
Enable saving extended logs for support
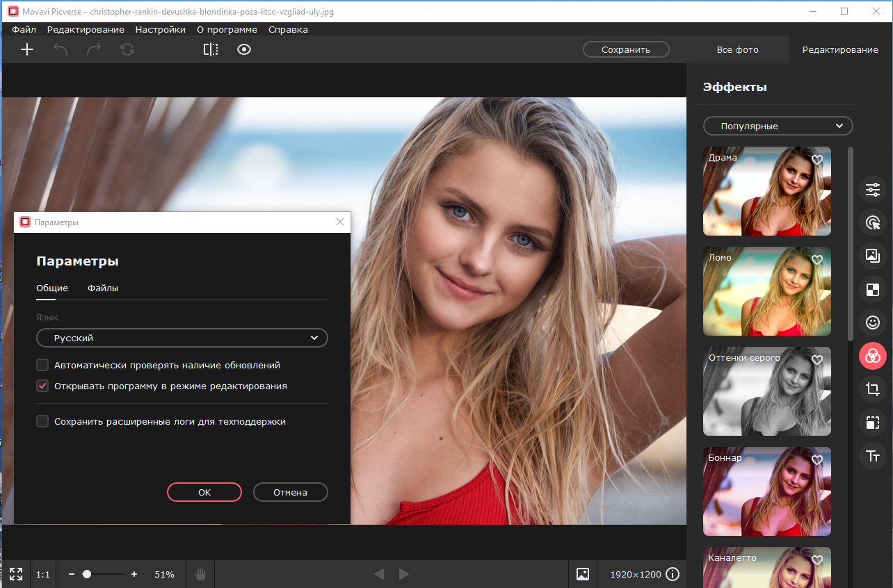[x=42, y=421]
